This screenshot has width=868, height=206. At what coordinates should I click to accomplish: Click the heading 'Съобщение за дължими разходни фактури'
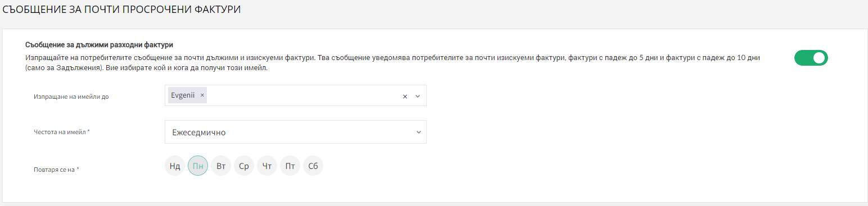pos(99,45)
